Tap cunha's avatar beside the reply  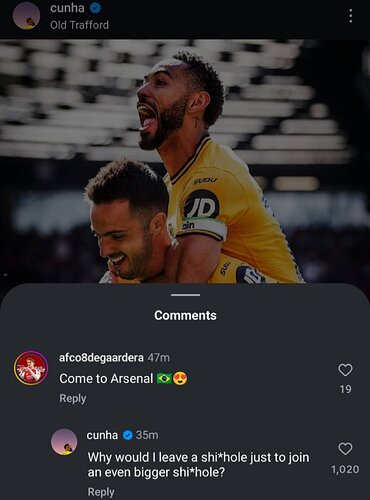[x=64, y=442]
